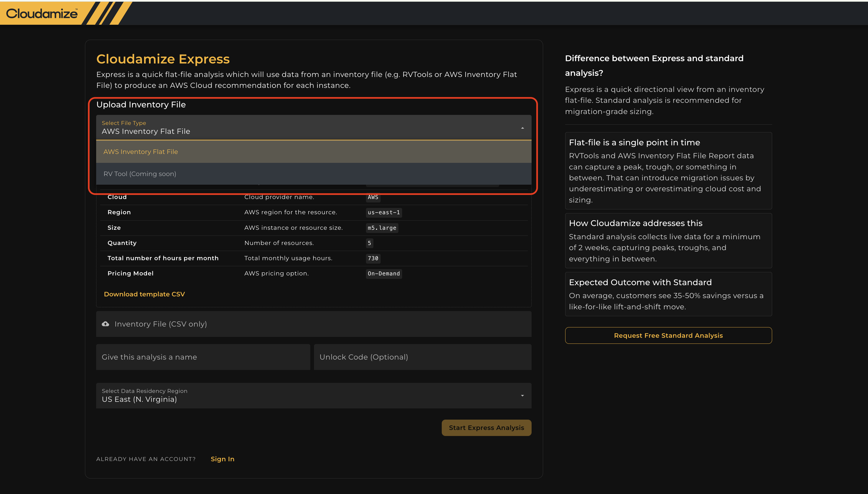Click the Quantity field name
This screenshot has width=868, height=494.
122,243
